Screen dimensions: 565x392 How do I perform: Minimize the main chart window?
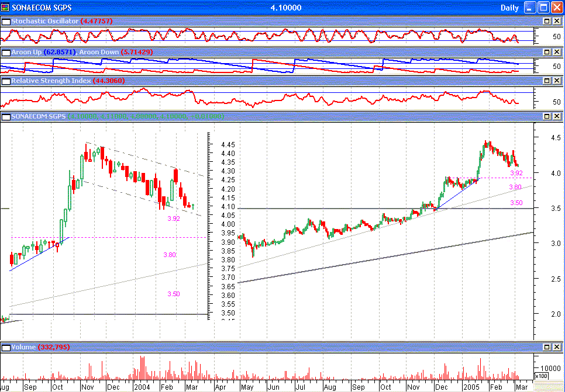pos(530,8)
